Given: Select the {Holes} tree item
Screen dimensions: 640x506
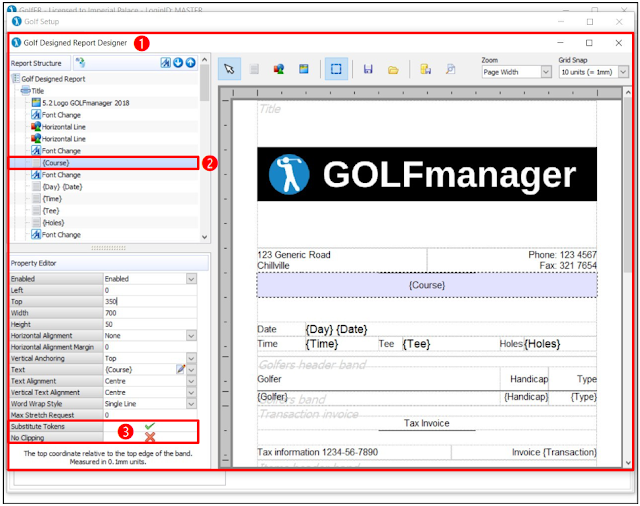Looking at the screenshot, I should tap(53, 223).
